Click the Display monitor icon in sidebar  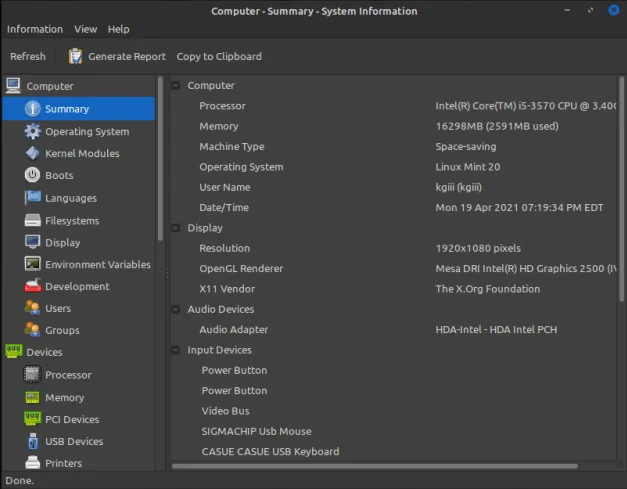coord(32,242)
